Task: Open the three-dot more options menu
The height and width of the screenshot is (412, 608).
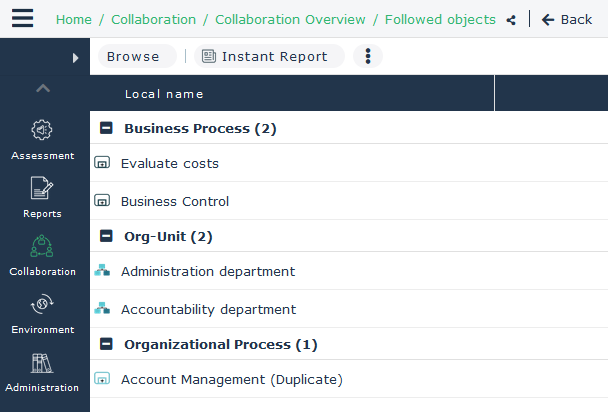Action: coord(368,57)
